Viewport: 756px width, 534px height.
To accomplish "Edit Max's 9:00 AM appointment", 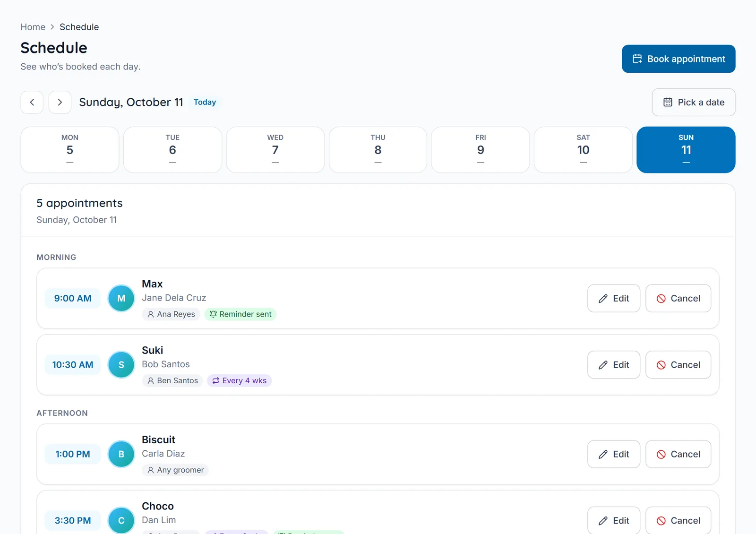I will point(614,298).
